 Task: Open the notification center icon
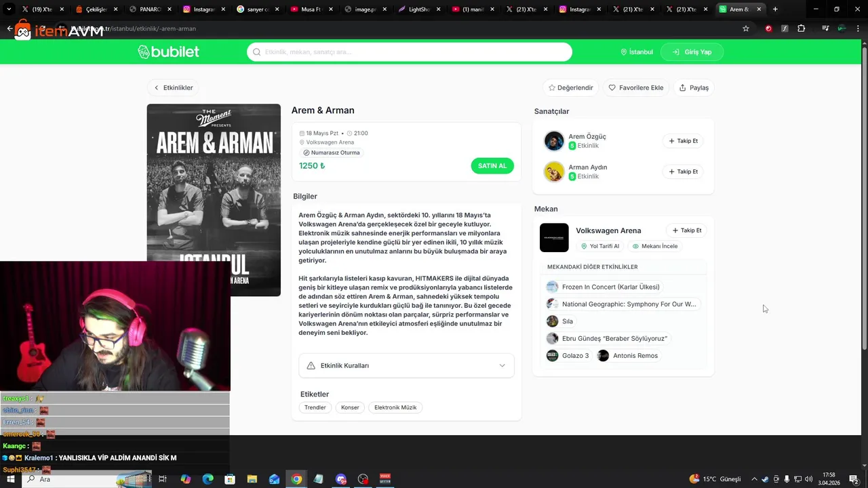[x=854, y=479]
